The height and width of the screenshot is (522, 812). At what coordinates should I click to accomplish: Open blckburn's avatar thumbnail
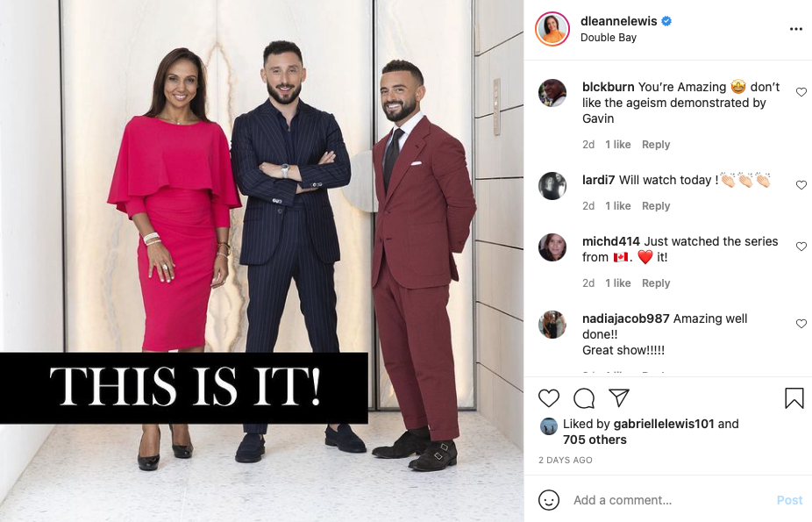point(552,93)
